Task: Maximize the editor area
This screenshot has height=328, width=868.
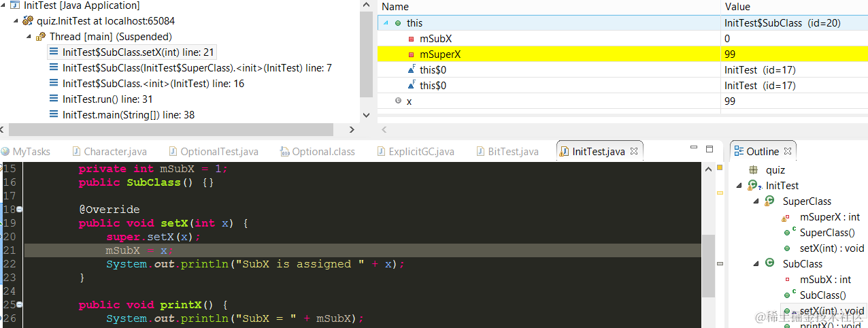Action: 710,148
